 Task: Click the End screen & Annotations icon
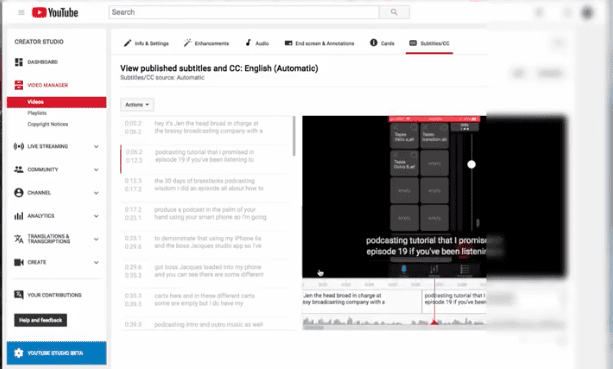click(x=289, y=43)
